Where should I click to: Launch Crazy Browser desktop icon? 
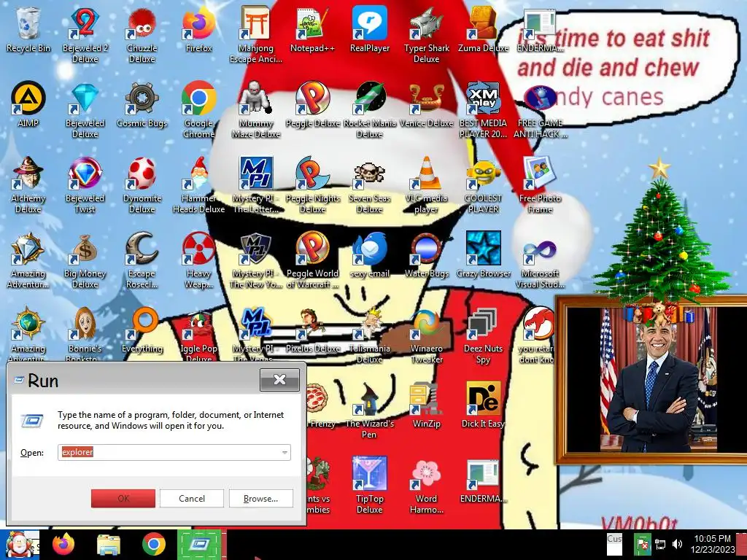pyautogui.click(x=483, y=254)
